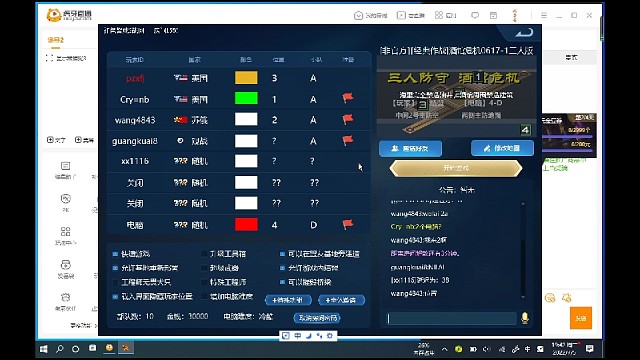Click the red ready flag in the Cry=nb row
Image resolution: width=640 pixels, height=360 pixels.
[348, 98]
